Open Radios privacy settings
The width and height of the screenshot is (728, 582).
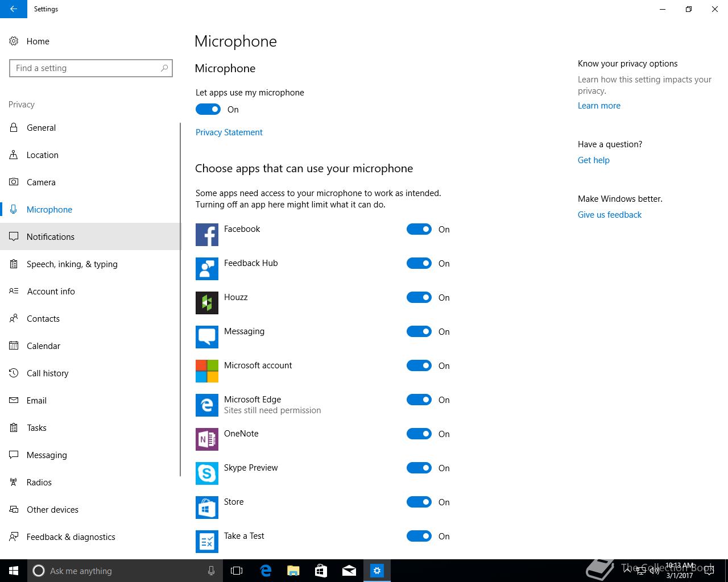click(90, 482)
